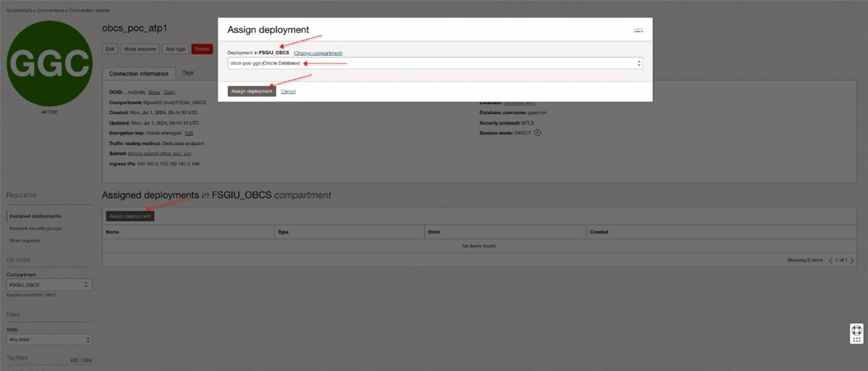The width and height of the screenshot is (868, 371).
Task: Click clear link for Tag filters
Action: tap(88, 360)
